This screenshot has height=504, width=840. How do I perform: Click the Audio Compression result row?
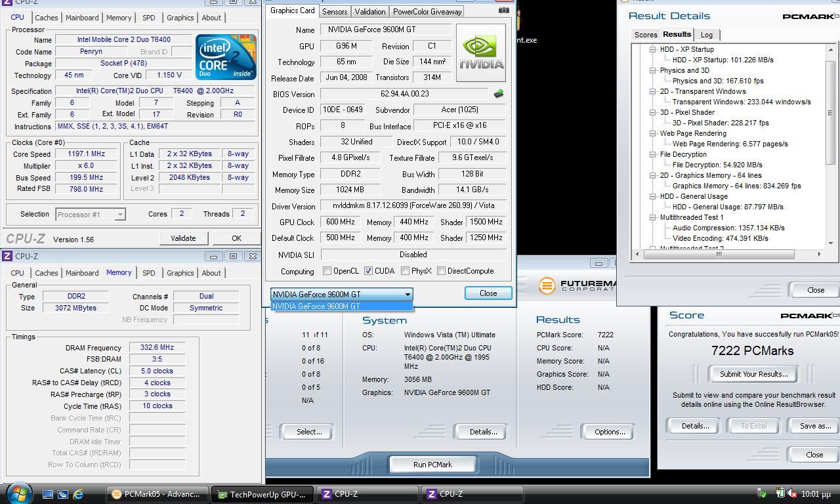coord(728,228)
